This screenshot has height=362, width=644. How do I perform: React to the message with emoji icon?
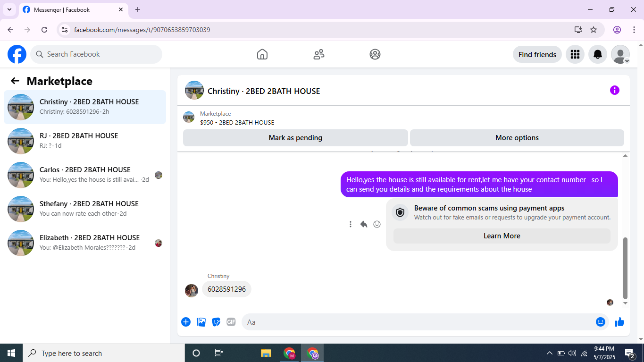click(377, 224)
